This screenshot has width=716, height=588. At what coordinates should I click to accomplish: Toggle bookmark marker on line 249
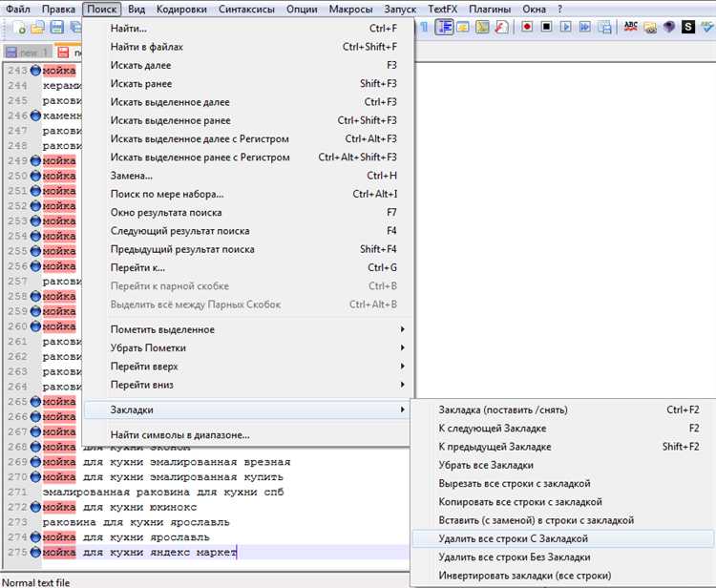[35, 160]
